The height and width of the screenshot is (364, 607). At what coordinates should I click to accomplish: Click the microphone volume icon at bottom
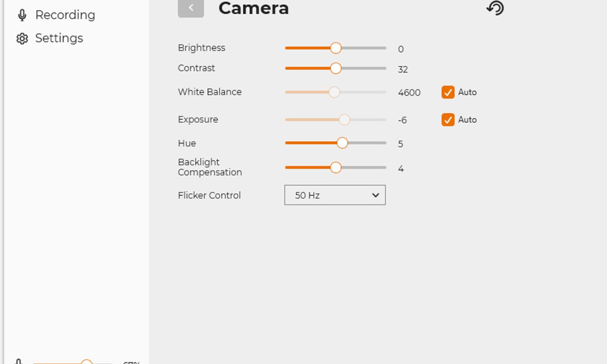[x=19, y=362]
